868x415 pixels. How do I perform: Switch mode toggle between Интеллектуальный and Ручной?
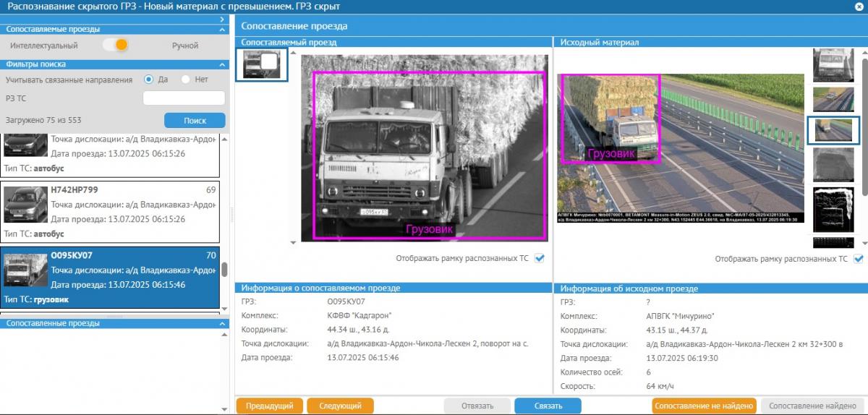coord(116,45)
